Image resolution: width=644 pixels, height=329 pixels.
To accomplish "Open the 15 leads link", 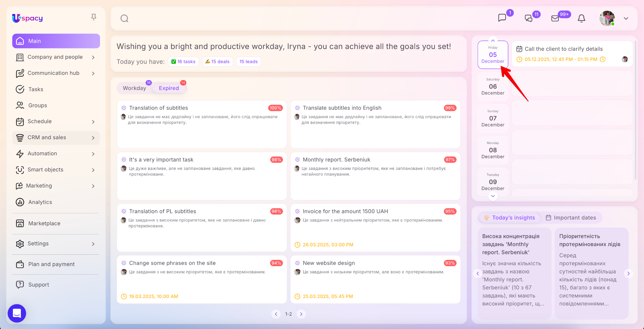I will point(248,62).
